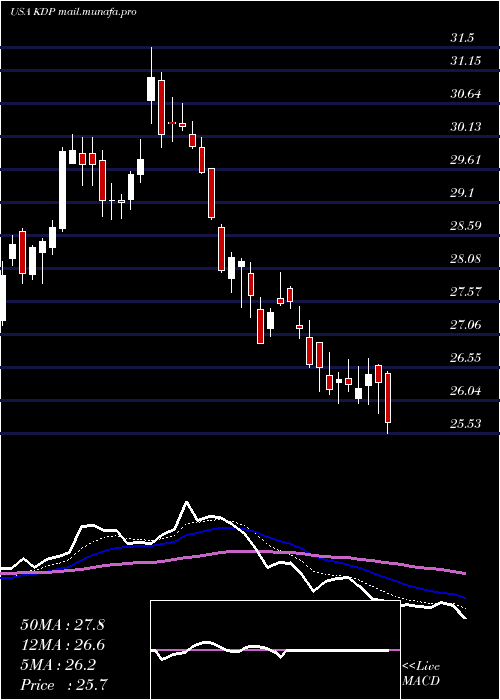Click the 31.5 price axis label
Viewport: 500px width, 700px height.
tap(462, 38)
